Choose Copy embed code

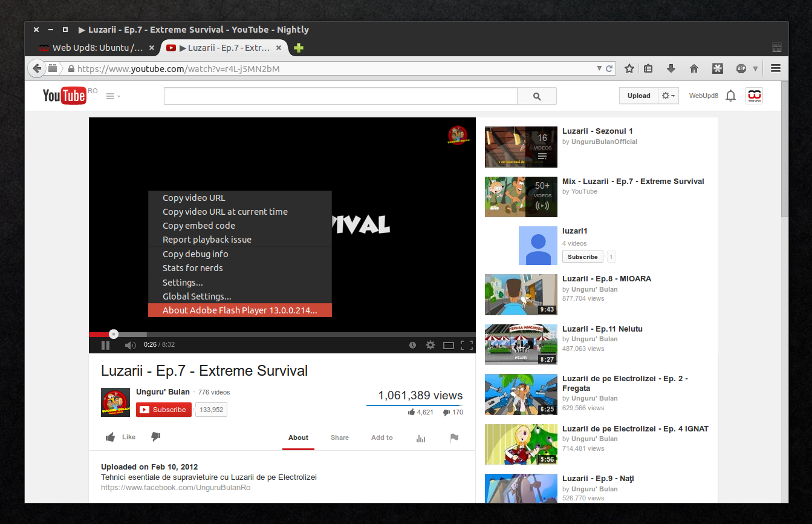[x=240, y=226]
